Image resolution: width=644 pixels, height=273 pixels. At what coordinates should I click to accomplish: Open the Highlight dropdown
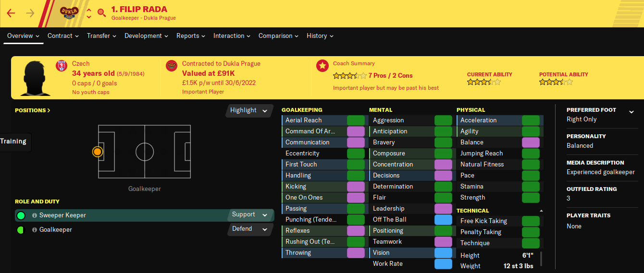[248, 110]
